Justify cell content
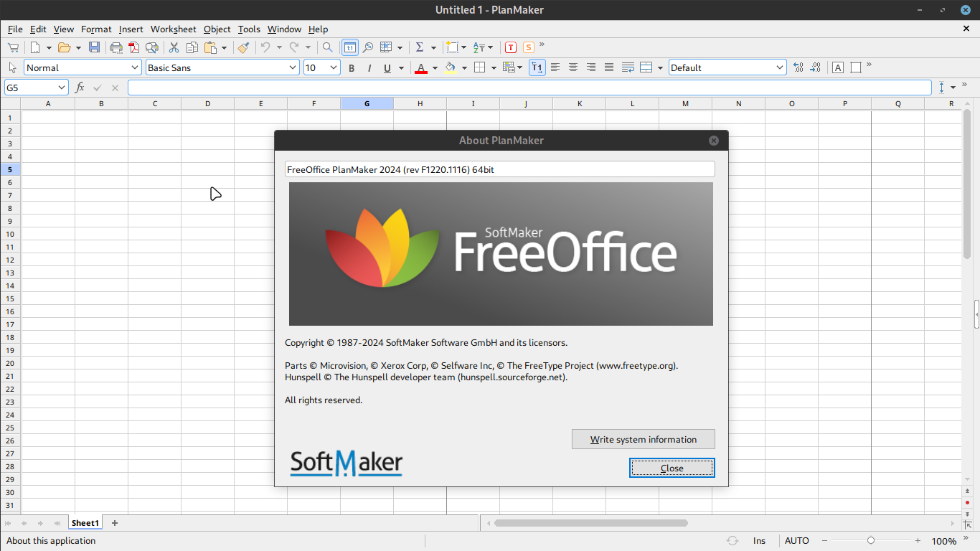 tap(609, 67)
